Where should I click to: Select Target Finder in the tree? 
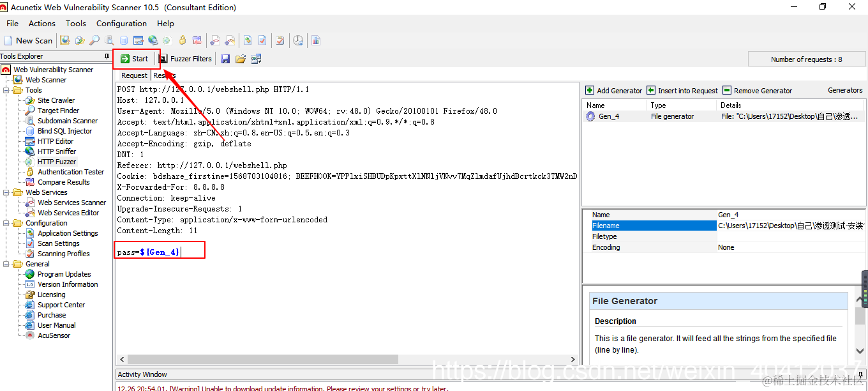click(x=59, y=111)
